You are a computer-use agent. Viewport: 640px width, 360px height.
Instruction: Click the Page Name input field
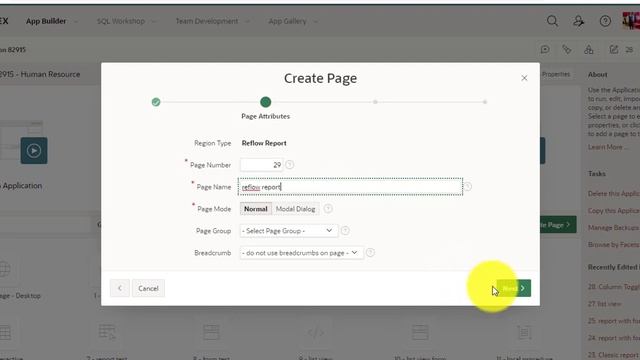(x=351, y=187)
